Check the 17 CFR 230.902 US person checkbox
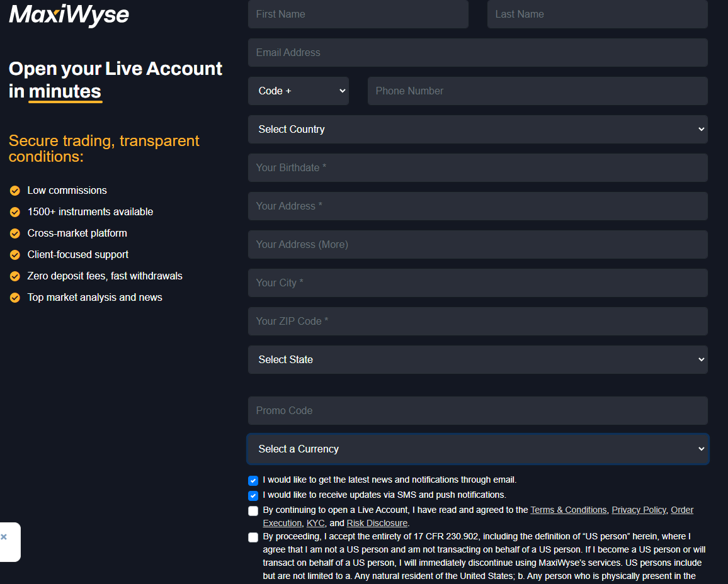Screen dimensions: 728x584 [x=253, y=537]
